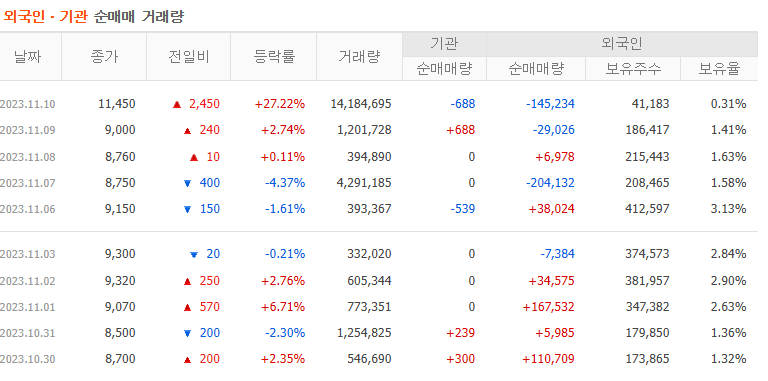Click the foreign net value +110,709
768x381 pixels.
(x=549, y=359)
